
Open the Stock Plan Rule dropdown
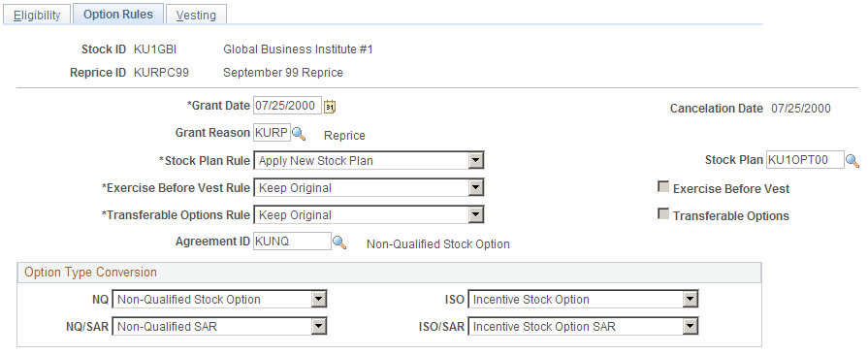(x=369, y=161)
